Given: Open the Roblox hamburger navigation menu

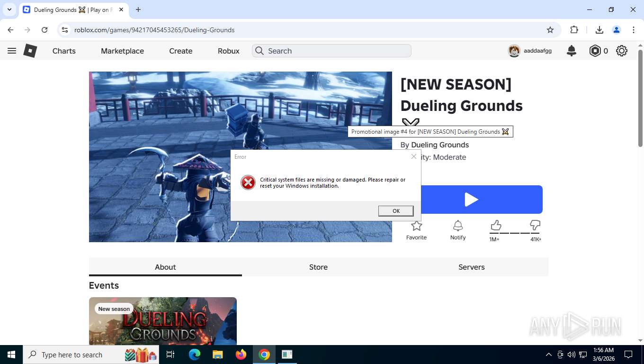Looking at the screenshot, I should [12, 51].
